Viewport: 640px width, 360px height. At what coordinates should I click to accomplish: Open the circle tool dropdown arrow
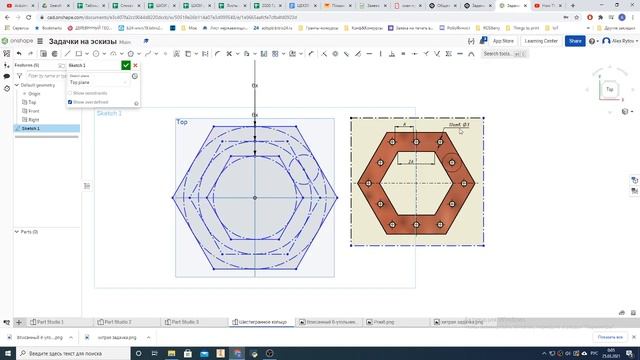[104, 53]
